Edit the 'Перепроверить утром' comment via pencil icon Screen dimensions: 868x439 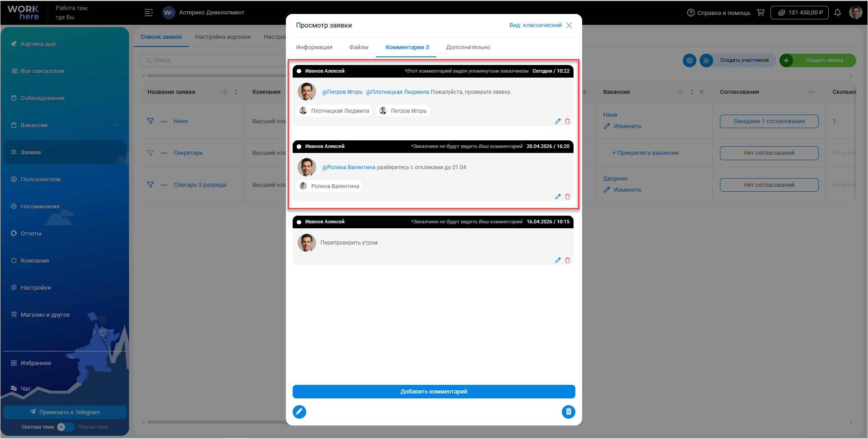(x=558, y=260)
